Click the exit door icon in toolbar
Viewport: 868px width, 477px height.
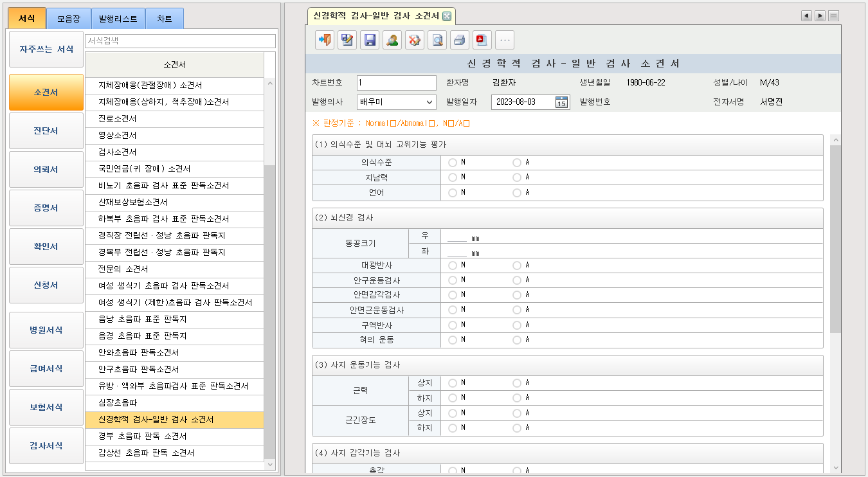pyautogui.click(x=325, y=40)
